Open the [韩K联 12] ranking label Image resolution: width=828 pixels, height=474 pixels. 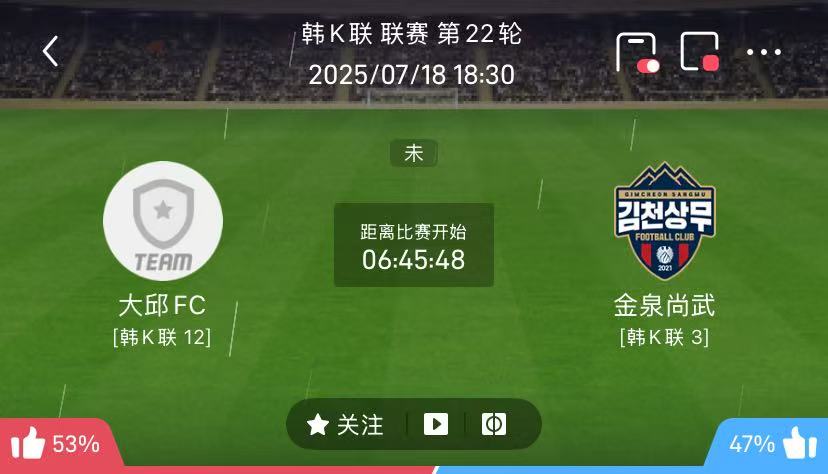pos(162,337)
